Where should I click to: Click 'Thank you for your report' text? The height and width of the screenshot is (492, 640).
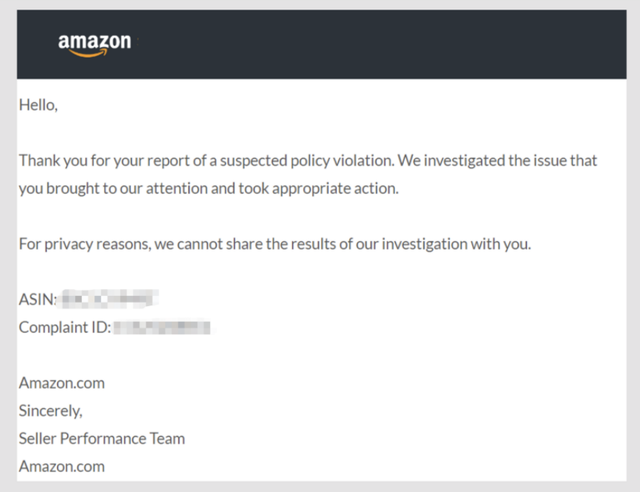point(104,161)
